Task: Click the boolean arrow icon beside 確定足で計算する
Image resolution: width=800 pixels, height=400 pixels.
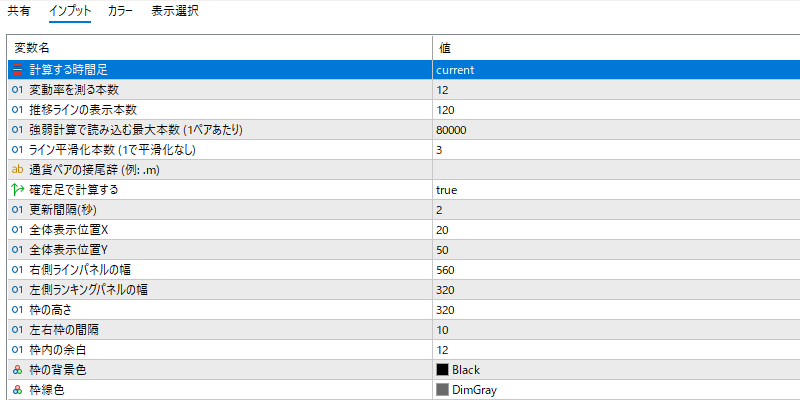Action: (x=18, y=190)
